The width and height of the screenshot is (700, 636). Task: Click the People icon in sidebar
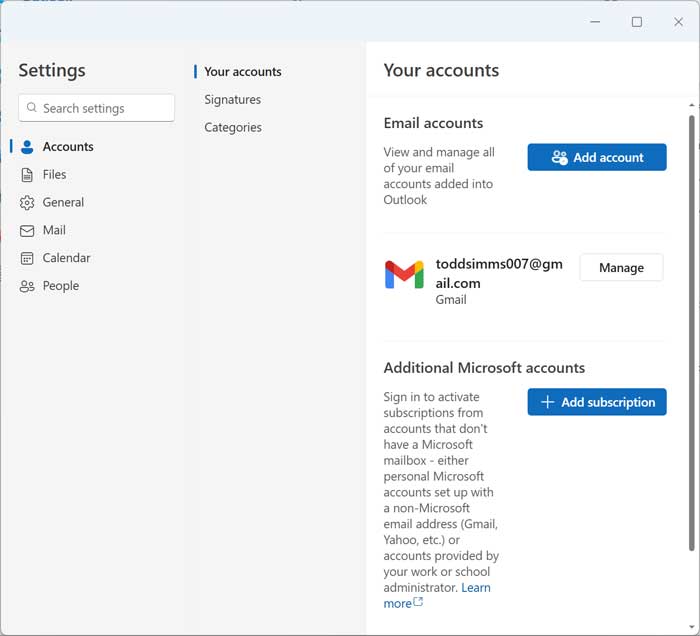(27, 286)
